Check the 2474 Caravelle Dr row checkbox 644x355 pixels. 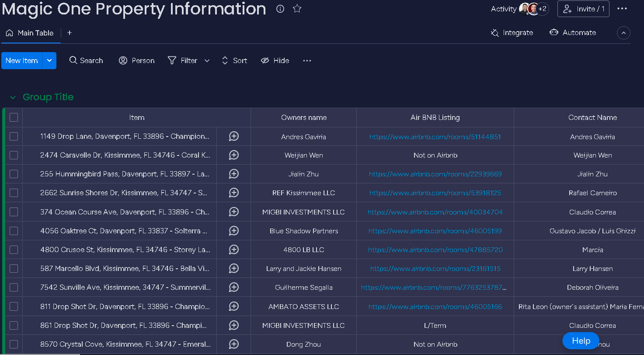pos(14,155)
